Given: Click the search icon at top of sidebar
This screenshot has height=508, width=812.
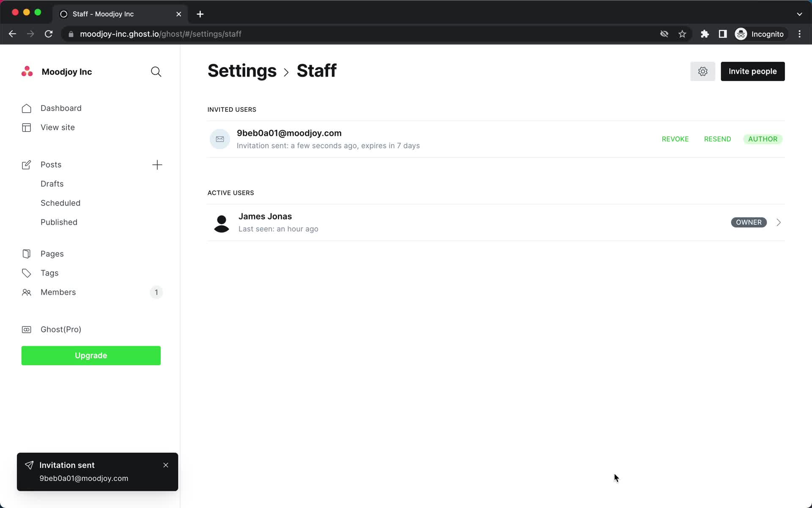Looking at the screenshot, I should (156, 72).
